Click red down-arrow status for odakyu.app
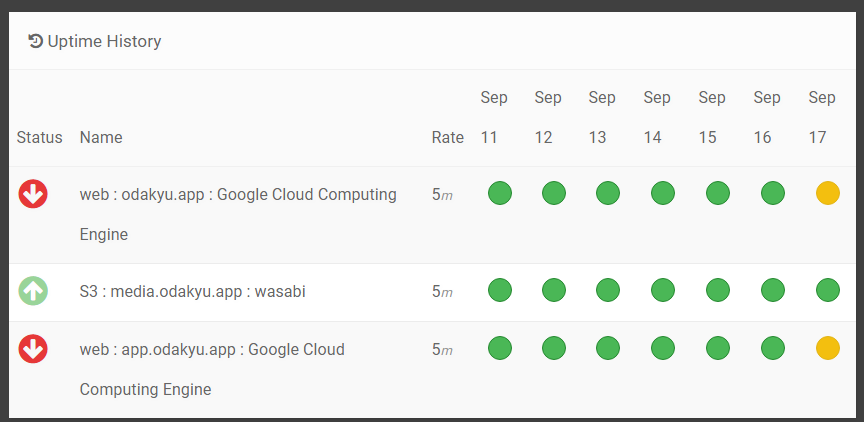Viewport: 864px width, 422px height. click(33, 194)
